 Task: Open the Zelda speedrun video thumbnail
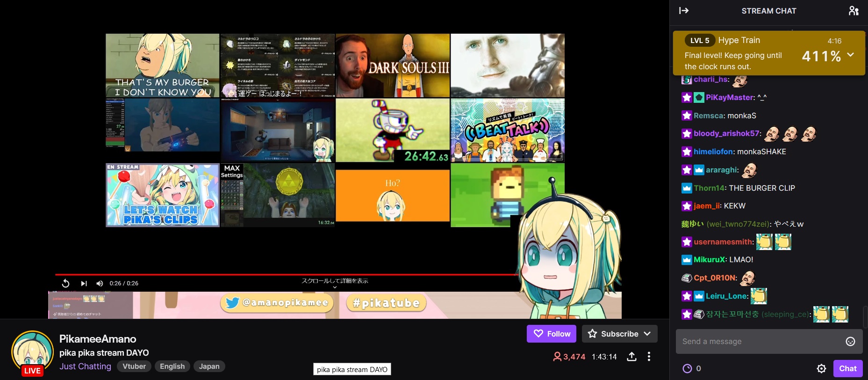coord(163,125)
